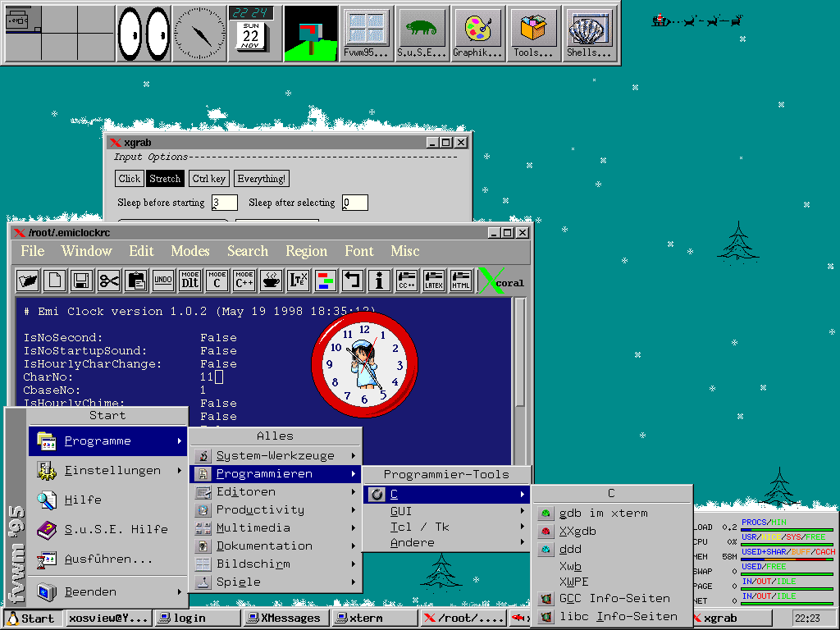Switch to MODE C in toolbar
This screenshot has width=840, height=630.
point(217,281)
